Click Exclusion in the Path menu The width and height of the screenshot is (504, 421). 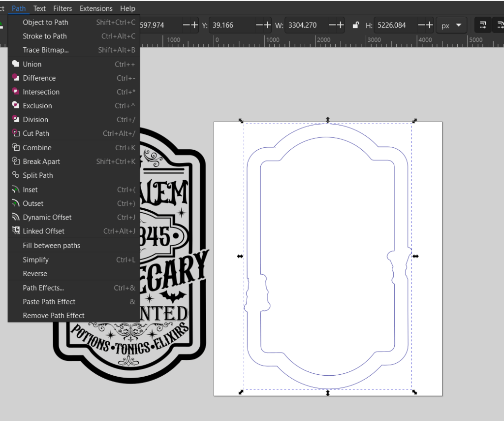coord(37,105)
